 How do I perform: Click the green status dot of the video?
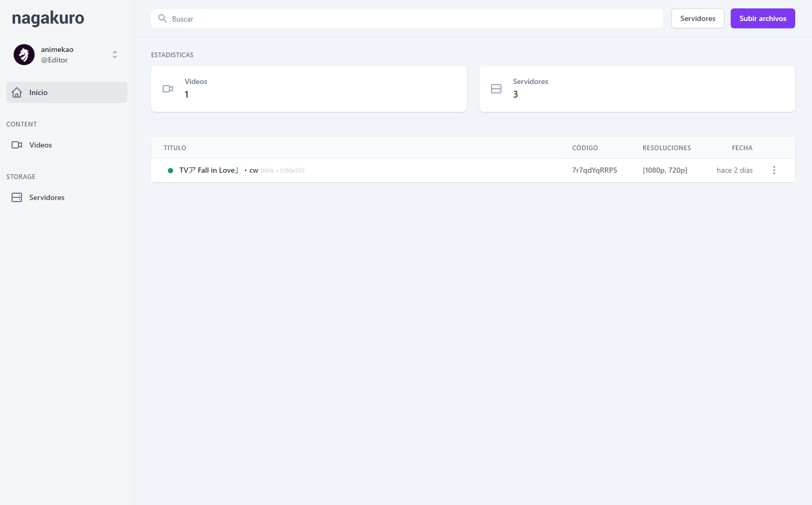pyautogui.click(x=170, y=171)
